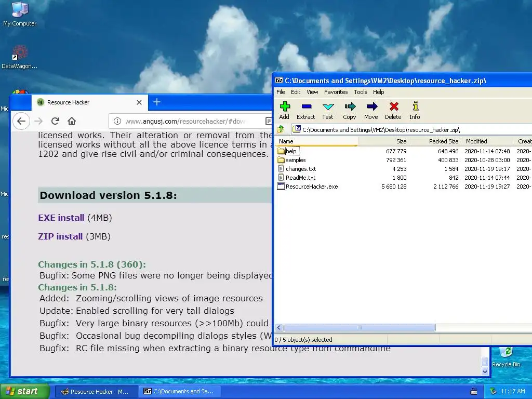This screenshot has height=399, width=532.
Task: Open DataWagon desktop shortcut
Action: pyautogui.click(x=19, y=57)
